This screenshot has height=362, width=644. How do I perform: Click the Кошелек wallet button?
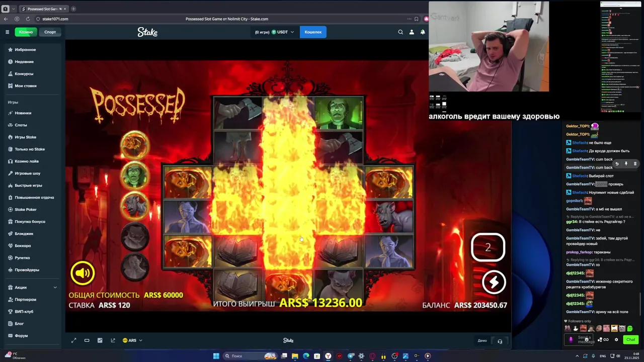tap(313, 32)
